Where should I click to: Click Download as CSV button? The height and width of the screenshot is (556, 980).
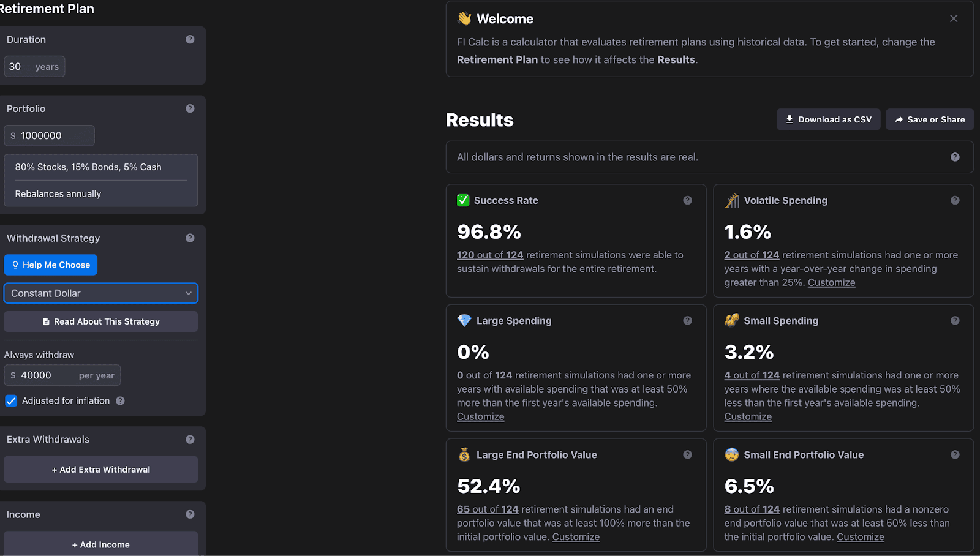click(829, 119)
